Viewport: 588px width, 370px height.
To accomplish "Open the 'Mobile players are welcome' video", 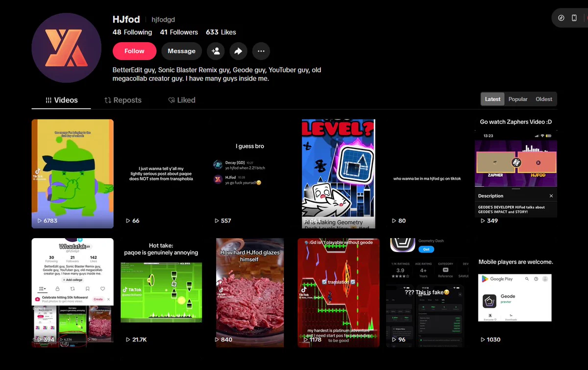I will click(x=516, y=293).
